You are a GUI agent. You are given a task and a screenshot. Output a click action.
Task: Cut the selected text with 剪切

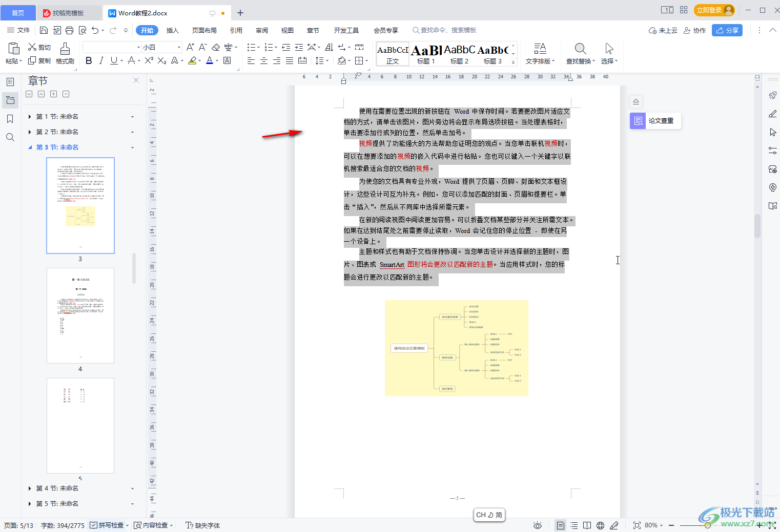pyautogui.click(x=39, y=47)
